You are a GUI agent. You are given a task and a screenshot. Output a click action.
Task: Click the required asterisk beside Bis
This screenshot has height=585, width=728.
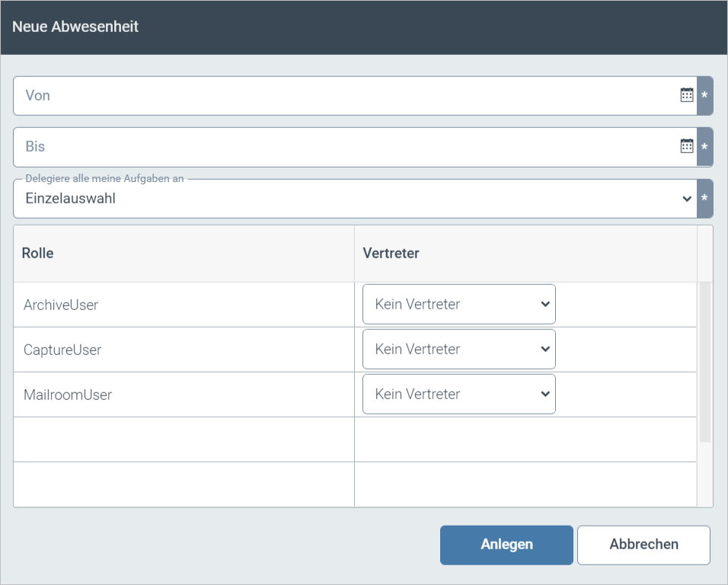coord(704,147)
